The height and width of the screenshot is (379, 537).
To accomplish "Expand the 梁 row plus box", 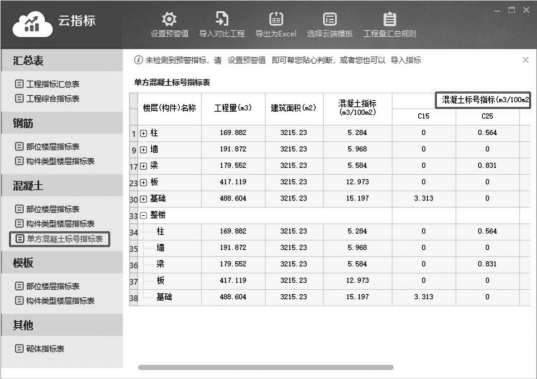I will 143,166.
